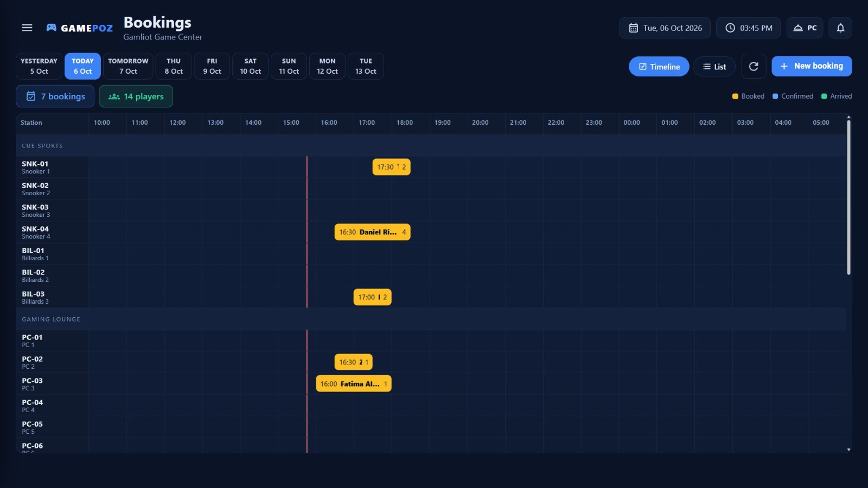Click the SNK-02 Snooker 2 station row
This screenshot has height=488, width=868.
click(431, 189)
